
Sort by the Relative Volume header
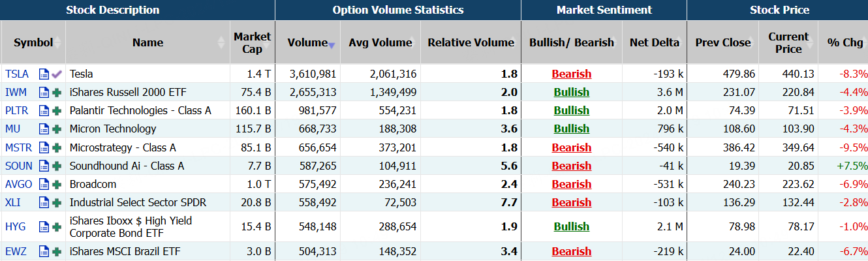[471, 42]
